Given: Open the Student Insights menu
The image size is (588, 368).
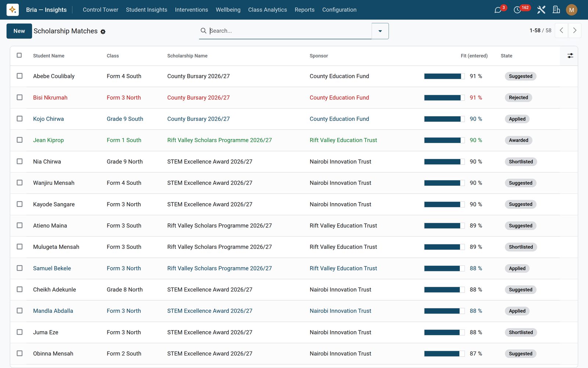Looking at the screenshot, I should pos(146,10).
